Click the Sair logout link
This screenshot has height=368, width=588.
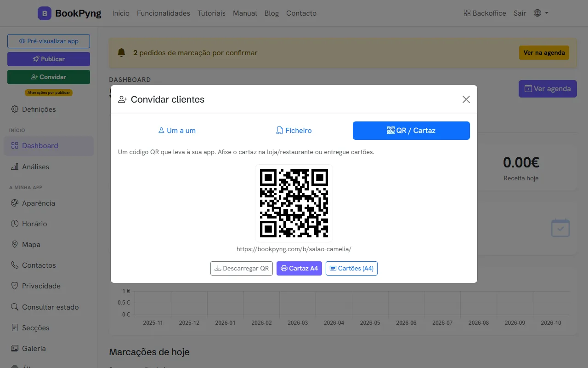(520, 13)
